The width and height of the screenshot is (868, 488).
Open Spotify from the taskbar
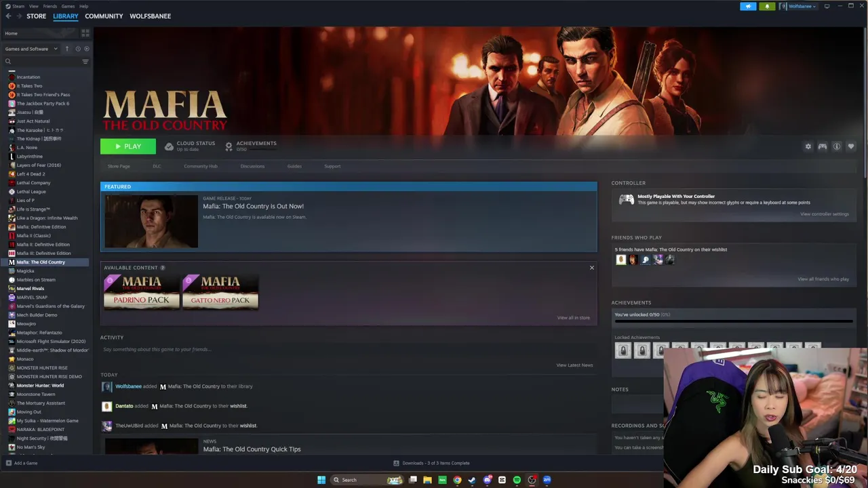tap(517, 480)
